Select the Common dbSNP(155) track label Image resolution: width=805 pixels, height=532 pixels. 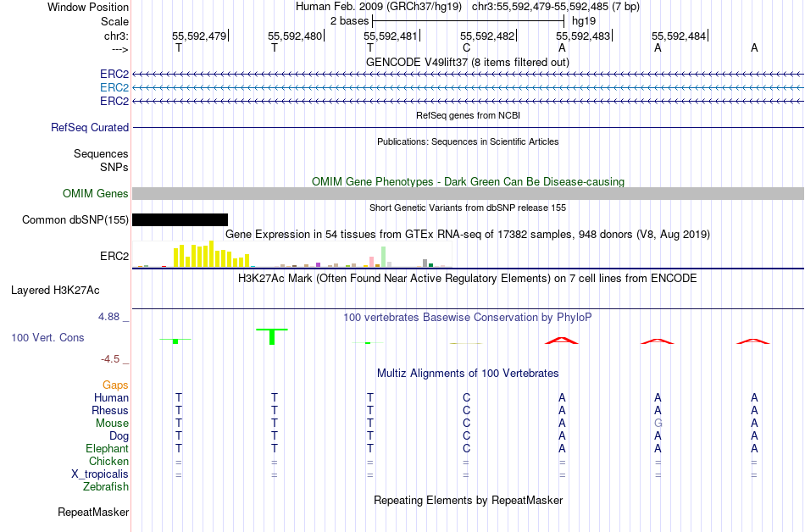click(x=75, y=219)
